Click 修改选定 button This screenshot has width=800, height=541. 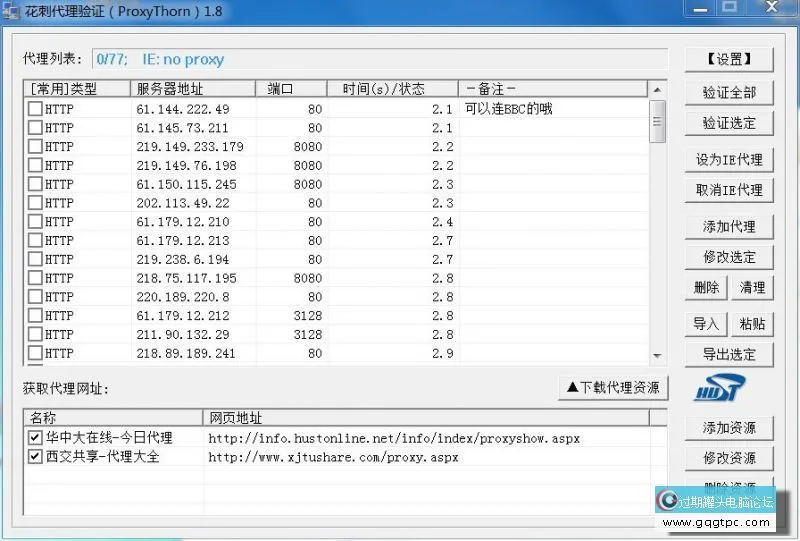click(729, 257)
